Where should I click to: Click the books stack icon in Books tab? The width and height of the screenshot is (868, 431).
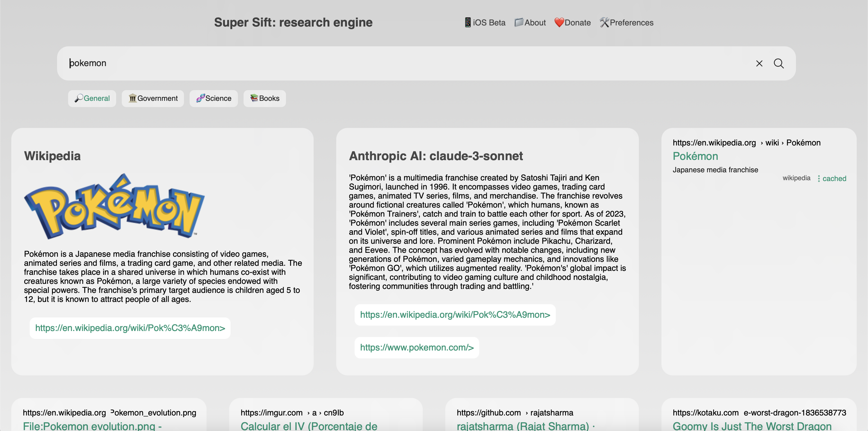(x=254, y=98)
